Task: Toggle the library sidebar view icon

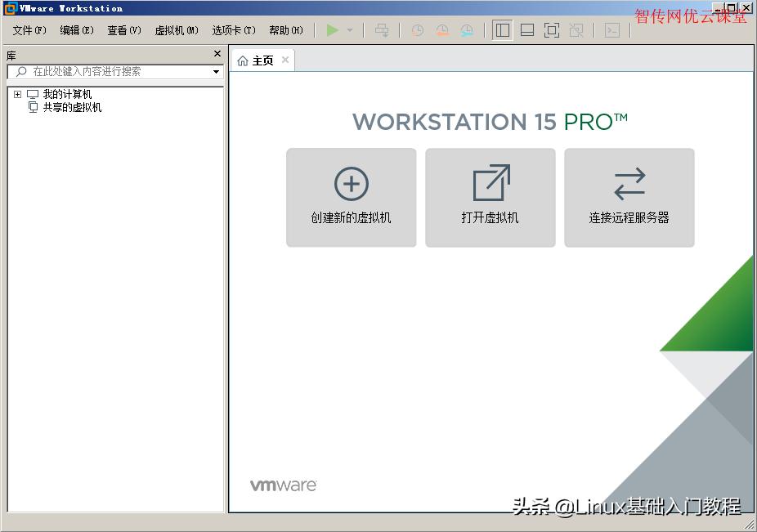Action: pos(503,30)
